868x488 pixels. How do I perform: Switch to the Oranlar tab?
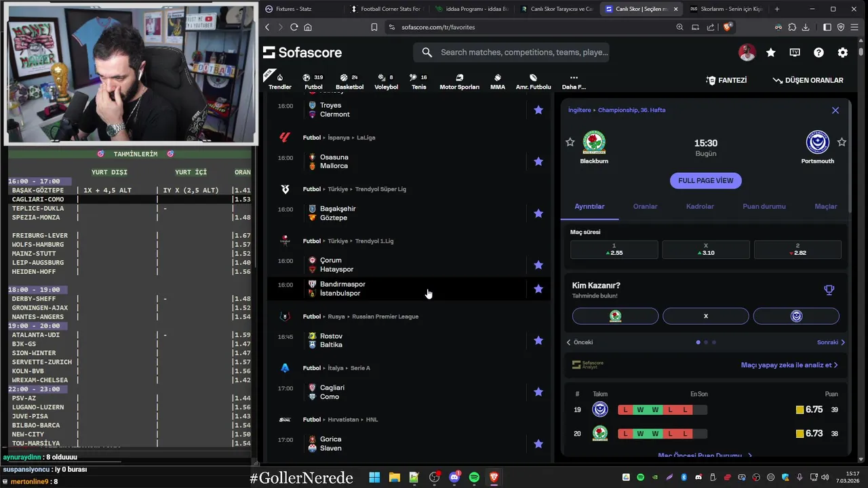point(645,206)
